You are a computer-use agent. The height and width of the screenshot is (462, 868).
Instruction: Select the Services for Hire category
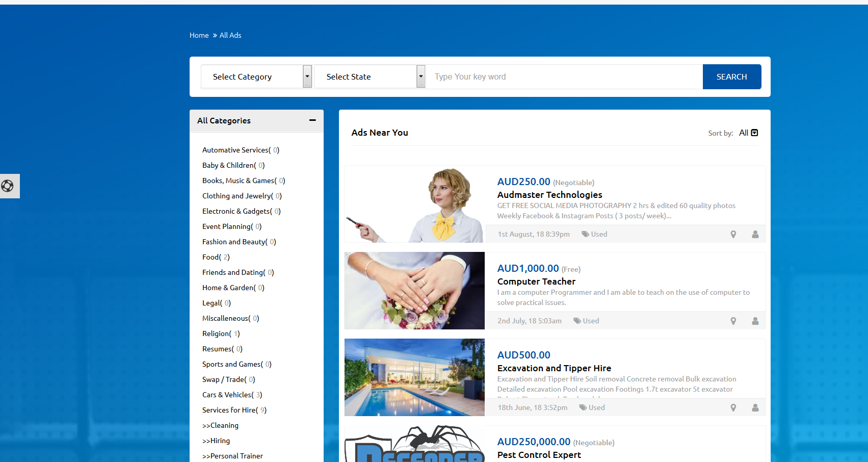pyautogui.click(x=229, y=410)
